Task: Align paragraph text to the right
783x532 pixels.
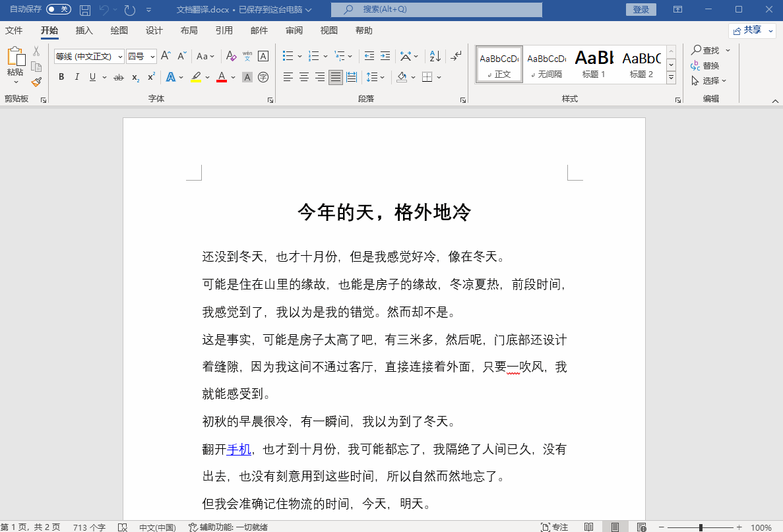Action: click(320, 77)
